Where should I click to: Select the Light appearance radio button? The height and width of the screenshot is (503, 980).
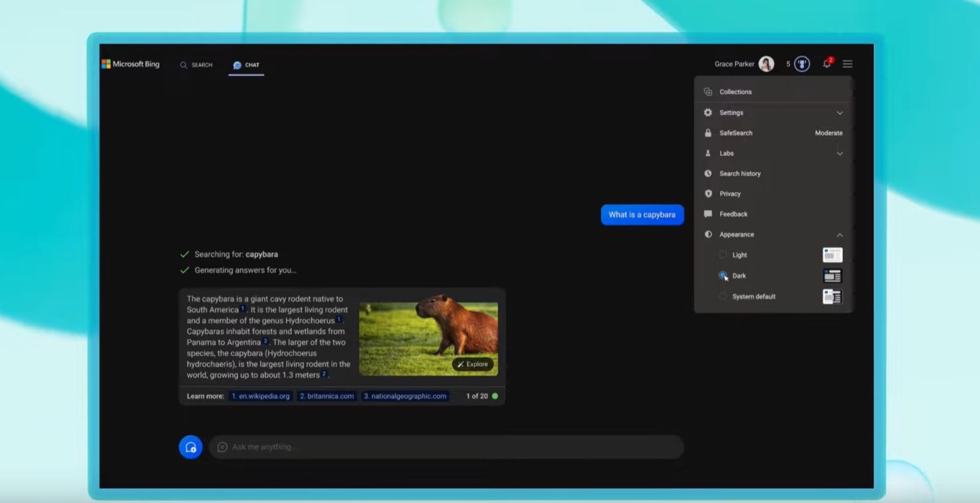(723, 255)
